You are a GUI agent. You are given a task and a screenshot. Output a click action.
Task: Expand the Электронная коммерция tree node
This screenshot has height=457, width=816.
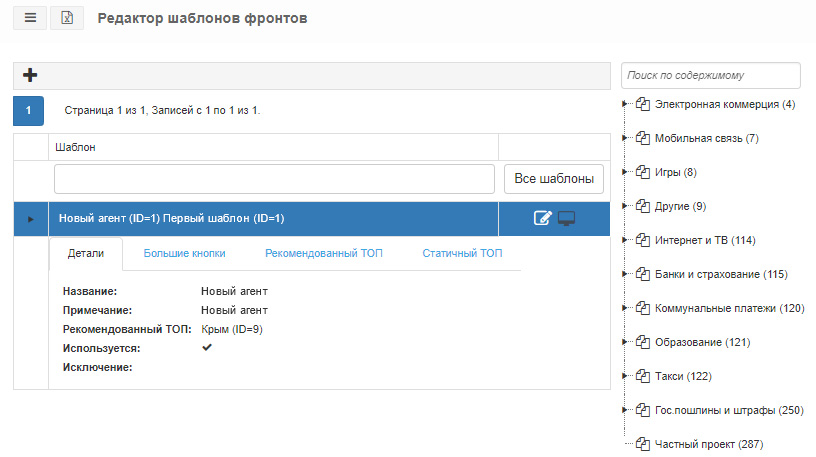[624, 104]
